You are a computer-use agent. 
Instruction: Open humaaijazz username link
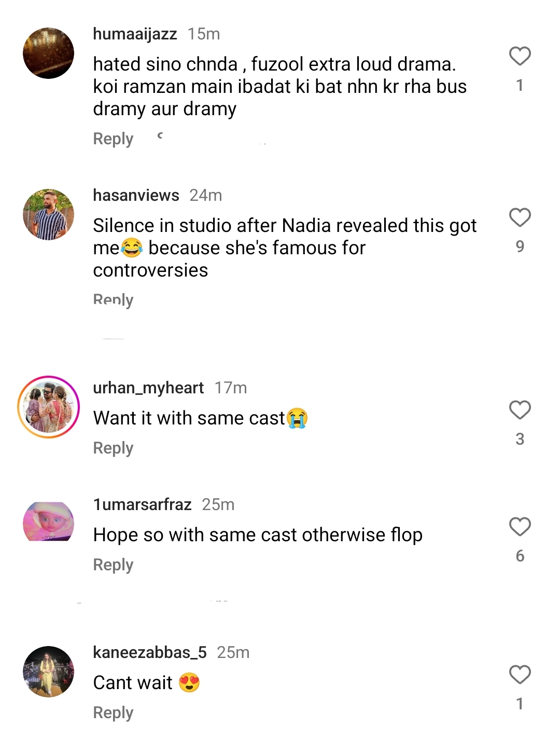click(x=135, y=34)
